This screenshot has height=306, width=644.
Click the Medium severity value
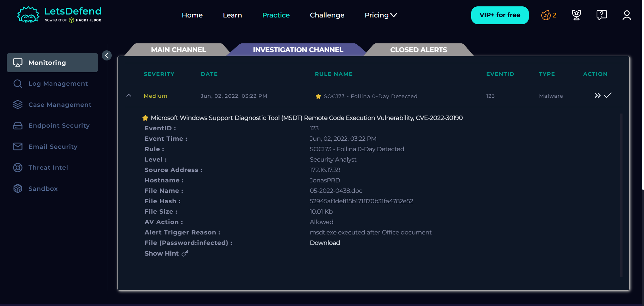155,96
